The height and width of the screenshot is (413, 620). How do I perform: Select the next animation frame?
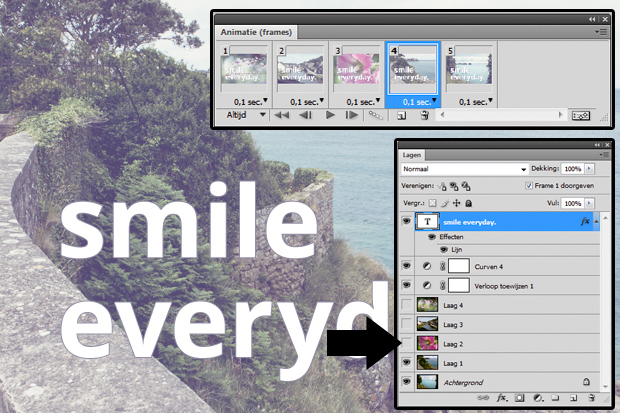click(352, 115)
